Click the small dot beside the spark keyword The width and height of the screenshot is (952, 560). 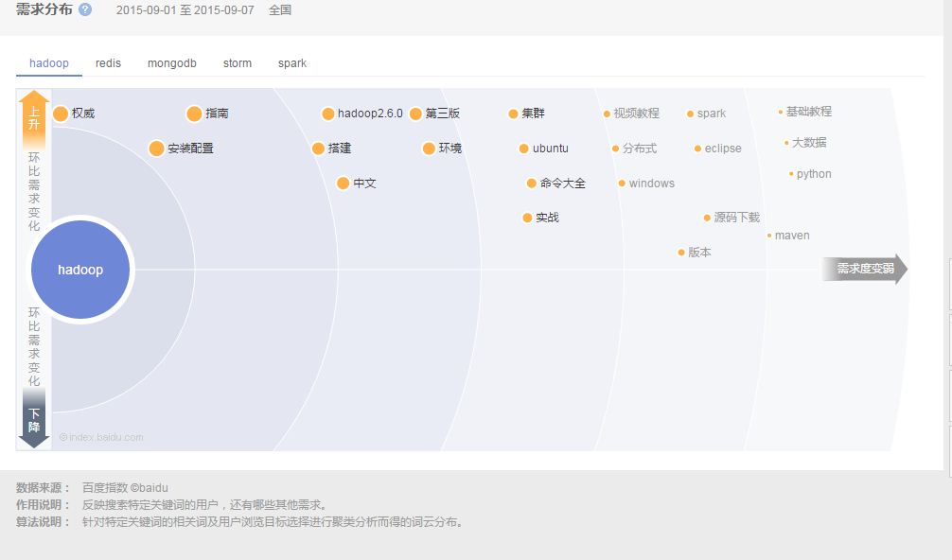pos(690,114)
